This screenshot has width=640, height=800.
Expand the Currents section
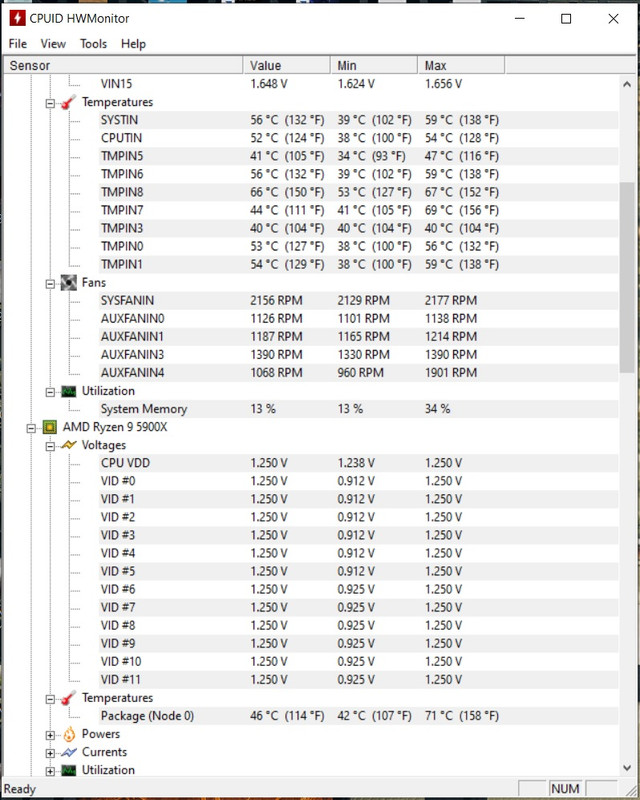tap(50, 753)
